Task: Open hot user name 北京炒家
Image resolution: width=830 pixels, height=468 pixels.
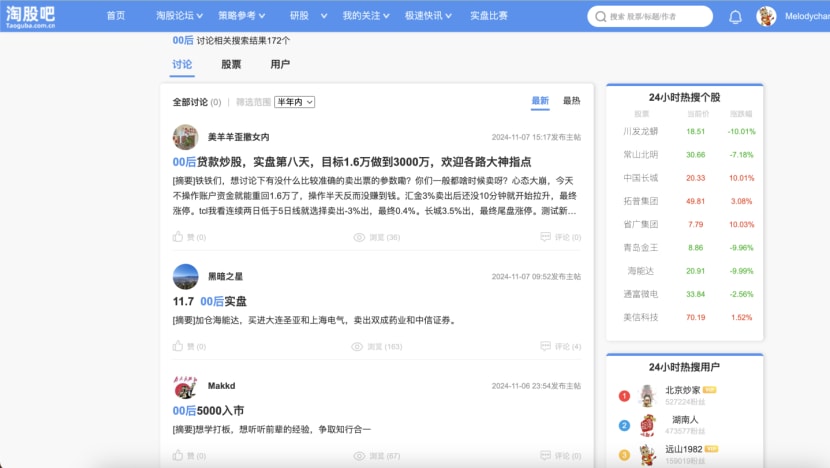Action: pos(683,390)
